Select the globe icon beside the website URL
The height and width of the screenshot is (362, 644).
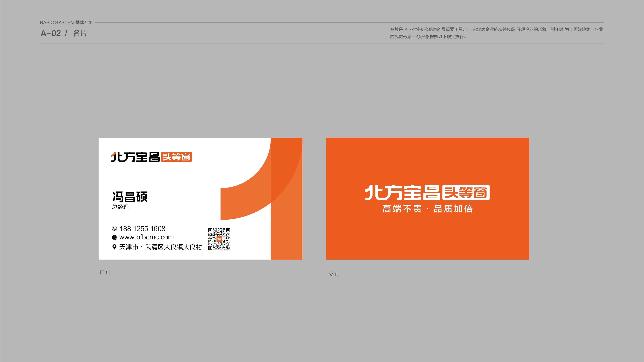(x=115, y=237)
